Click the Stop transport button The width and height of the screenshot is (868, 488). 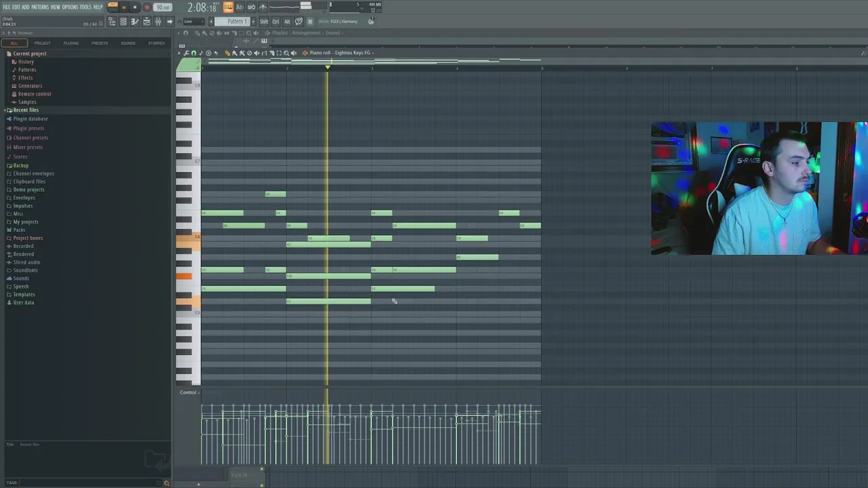134,7
